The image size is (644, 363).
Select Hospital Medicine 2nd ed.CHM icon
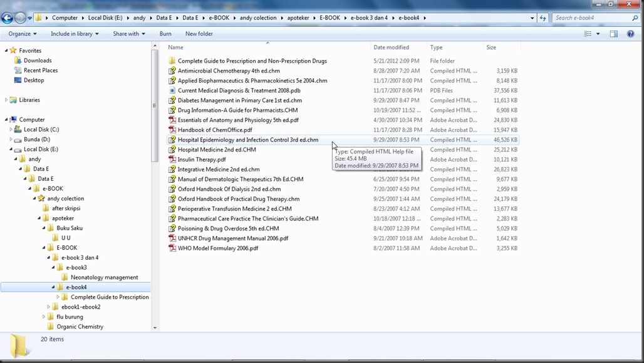tap(172, 150)
